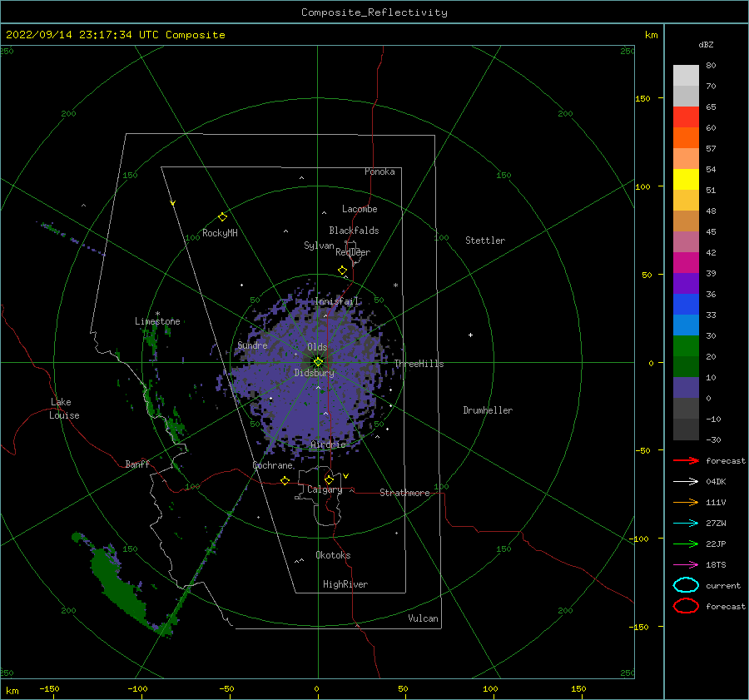
Task: Click the cyan 27ZW arrow icon
Action: 686,524
